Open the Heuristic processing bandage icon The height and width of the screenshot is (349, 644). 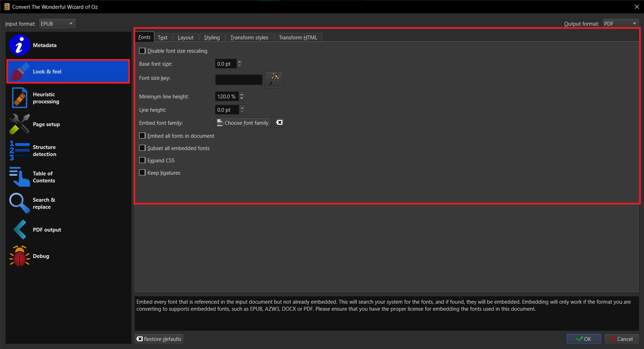click(20, 98)
